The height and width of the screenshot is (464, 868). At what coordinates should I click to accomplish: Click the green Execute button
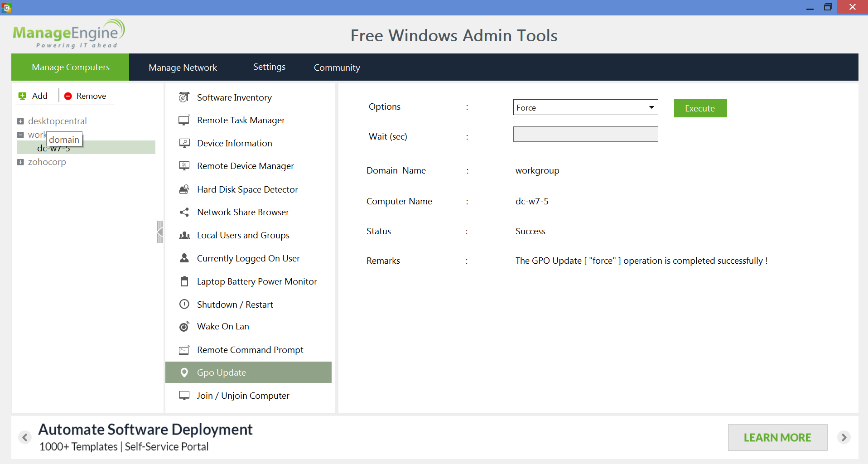pyautogui.click(x=700, y=108)
